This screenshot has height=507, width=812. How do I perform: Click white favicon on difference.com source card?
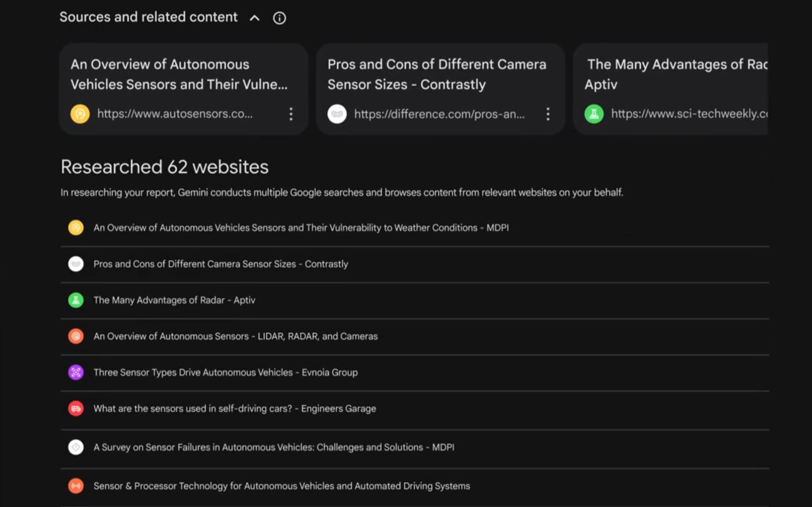pyautogui.click(x=337, y=114)
